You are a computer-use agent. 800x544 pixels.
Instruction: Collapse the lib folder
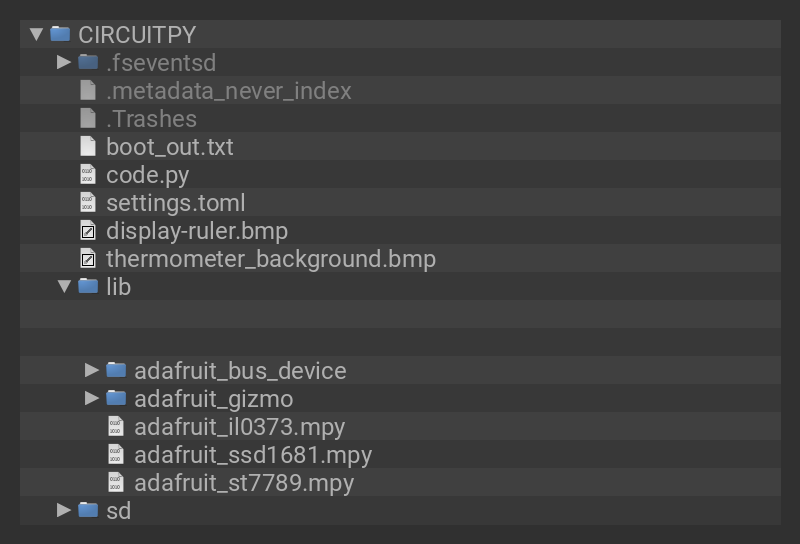click(x=65, y=286)
